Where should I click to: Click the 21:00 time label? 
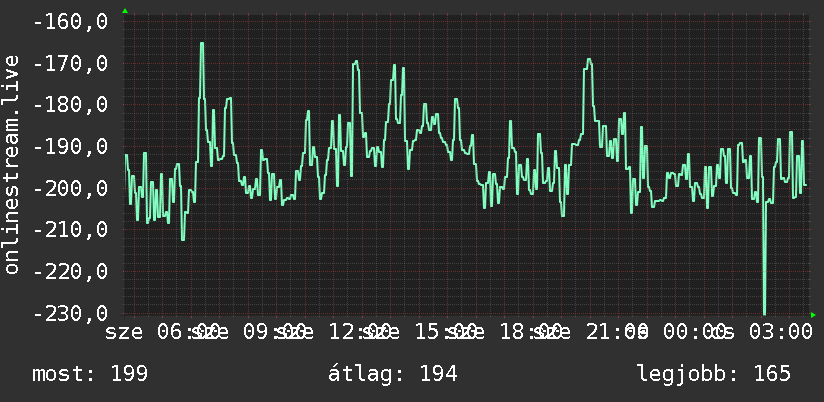[615, 332]
